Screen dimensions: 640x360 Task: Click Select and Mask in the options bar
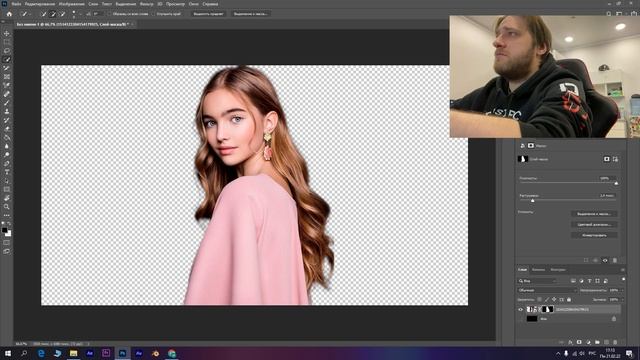pyautogui.click(x=250, y=14)
